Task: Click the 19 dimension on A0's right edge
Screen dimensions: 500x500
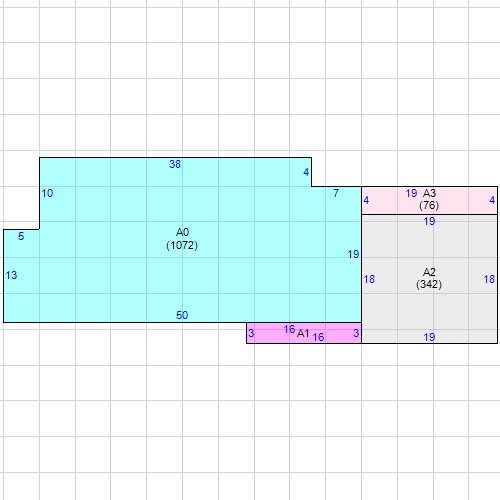Action: [x=353, y=255]
